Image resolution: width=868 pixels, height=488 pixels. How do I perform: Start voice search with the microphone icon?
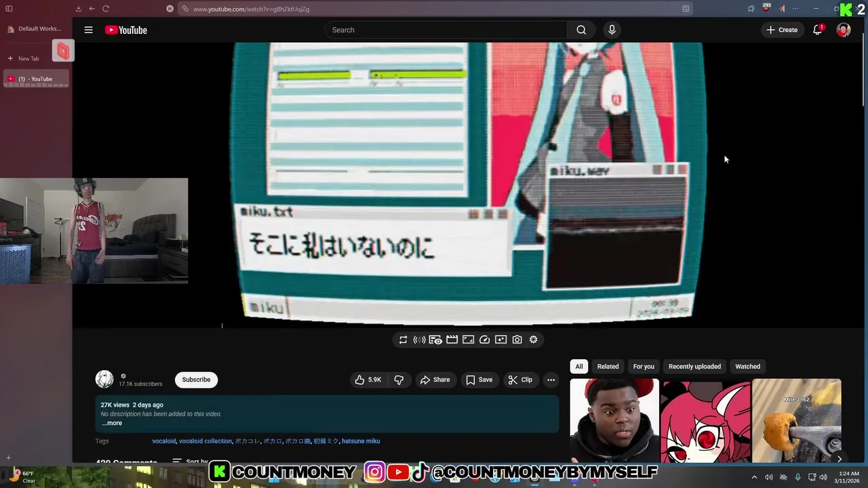[x=612, y=30]
